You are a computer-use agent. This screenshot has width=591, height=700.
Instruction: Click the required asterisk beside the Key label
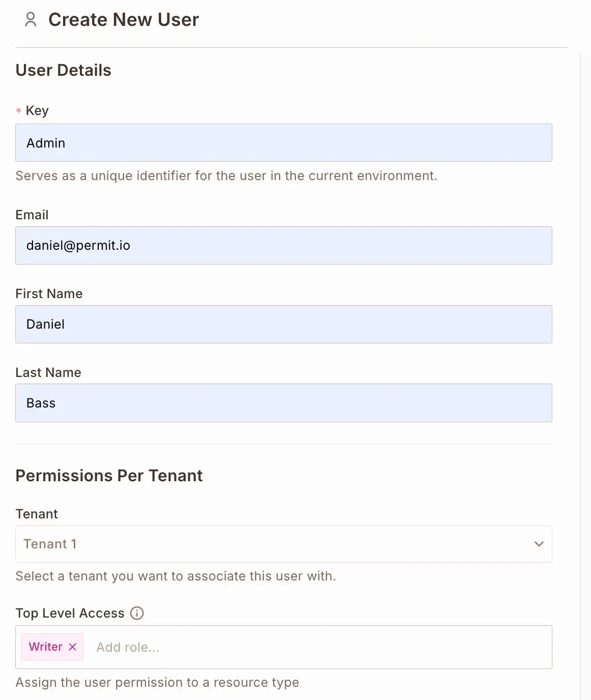[19, 111]
